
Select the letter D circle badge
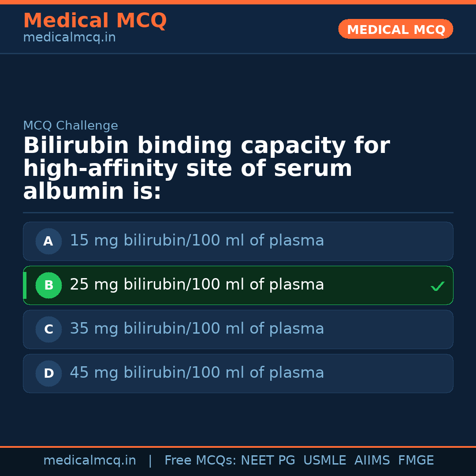click(48, 374)
